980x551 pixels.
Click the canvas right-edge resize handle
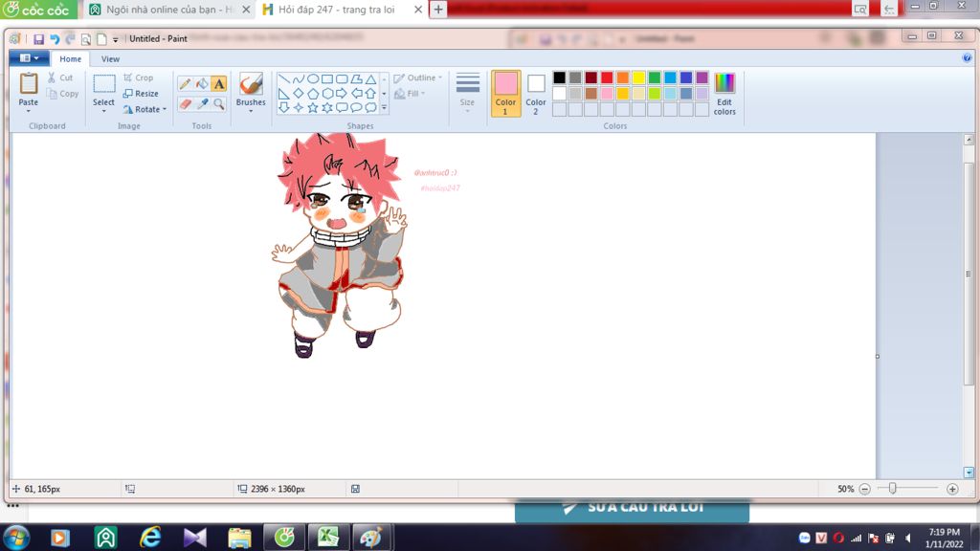878,356
